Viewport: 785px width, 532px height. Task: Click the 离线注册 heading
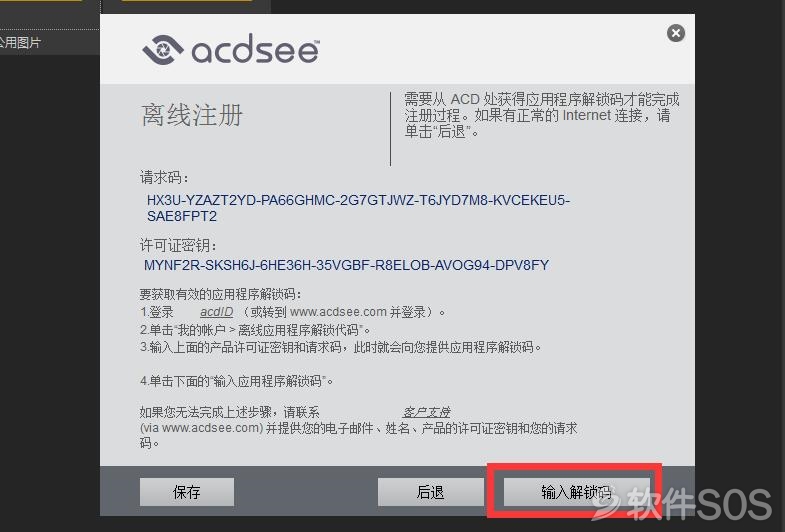coord(192,115)
